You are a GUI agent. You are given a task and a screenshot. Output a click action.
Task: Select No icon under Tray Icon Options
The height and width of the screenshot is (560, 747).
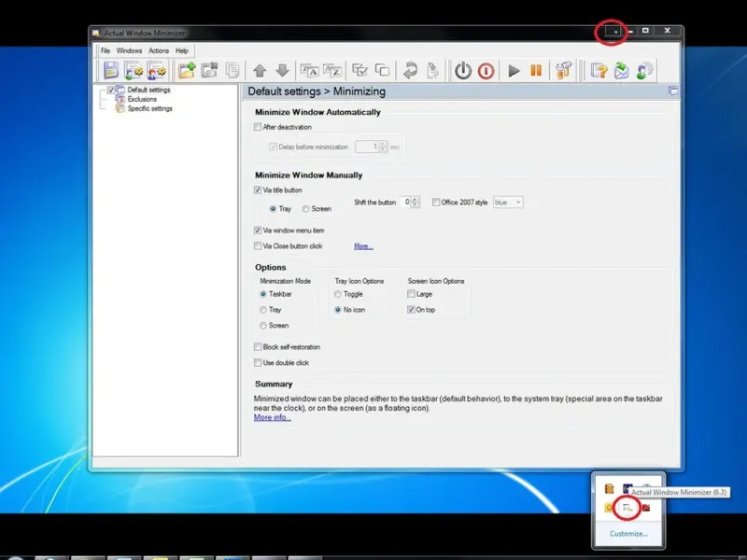pyautogui.click(x=338, y=310)
